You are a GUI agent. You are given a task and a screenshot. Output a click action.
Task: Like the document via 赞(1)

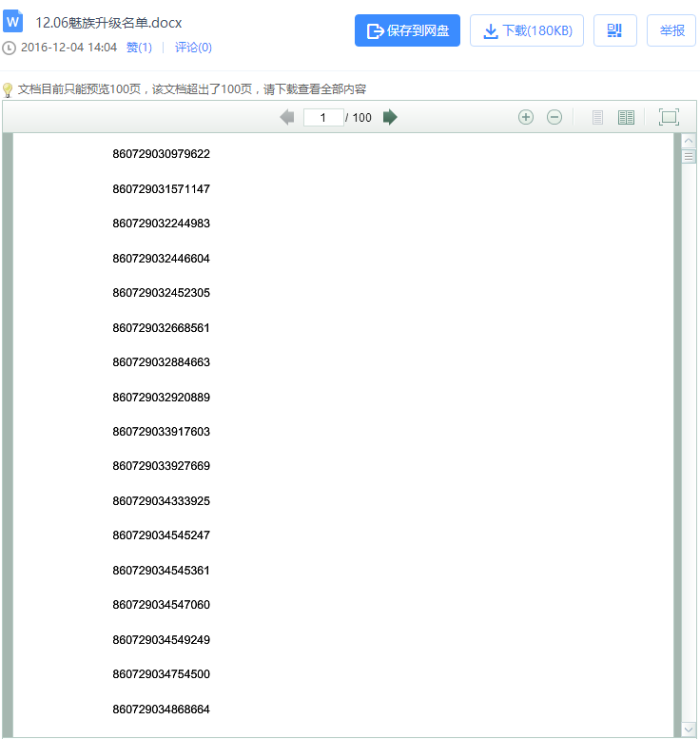(139, 48)
